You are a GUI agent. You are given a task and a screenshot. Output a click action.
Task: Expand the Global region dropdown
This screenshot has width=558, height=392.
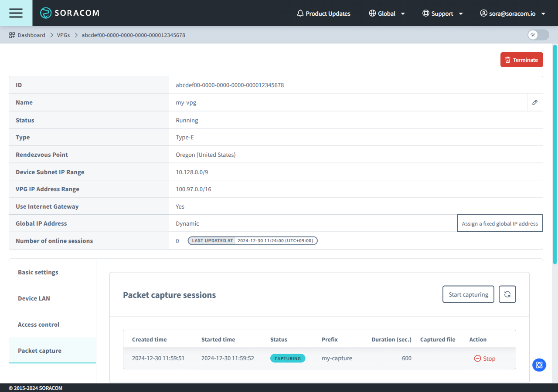(403, 13)
